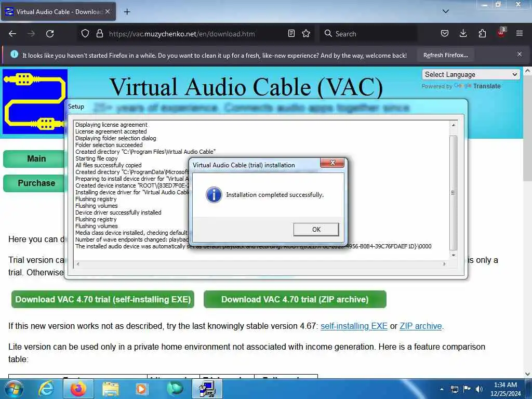Bookmark this page with the star icon
This screenshot has width=532, height=399.
(306, 34)
